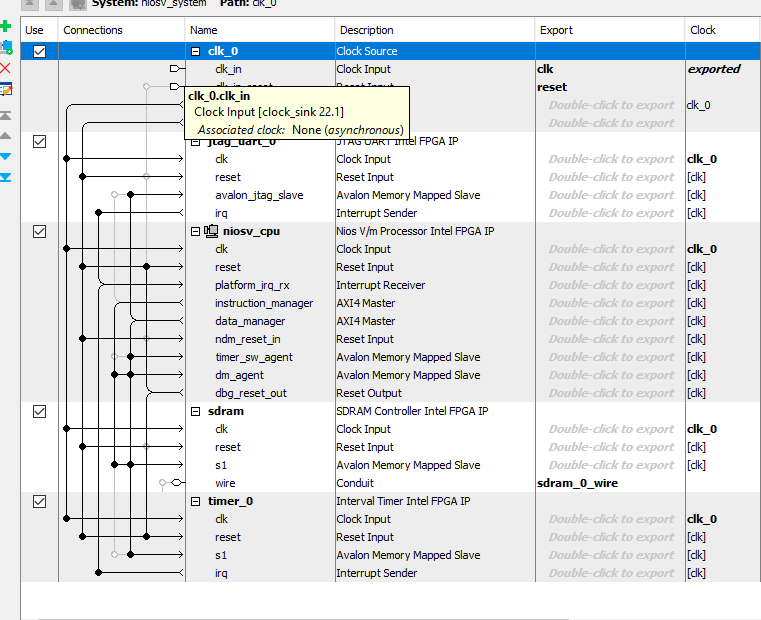
Task: Click the processor icon beside niosv_cpu
Action: click(212, 231)
